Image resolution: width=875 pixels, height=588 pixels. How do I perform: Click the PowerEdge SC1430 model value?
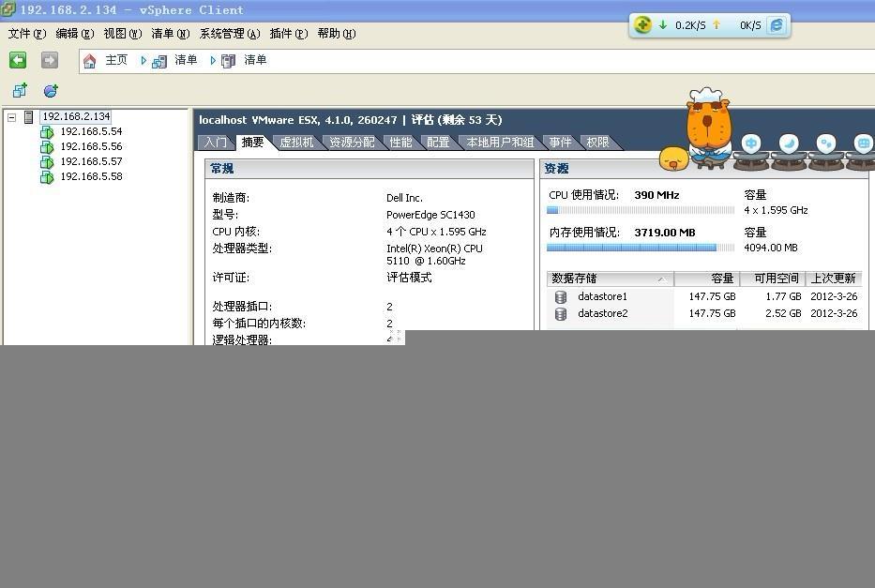(430, 215)
